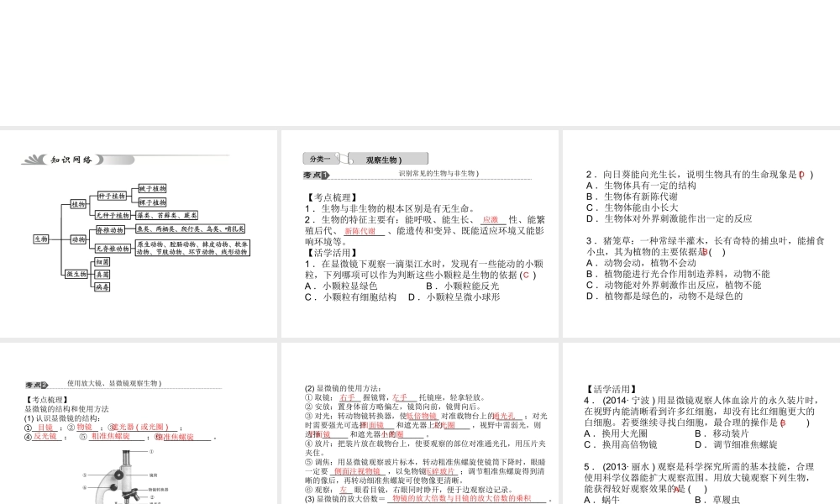Viewport: 840px width, 504px height.
Task: Click the 无种子植物 box
Action: [113, 215]
